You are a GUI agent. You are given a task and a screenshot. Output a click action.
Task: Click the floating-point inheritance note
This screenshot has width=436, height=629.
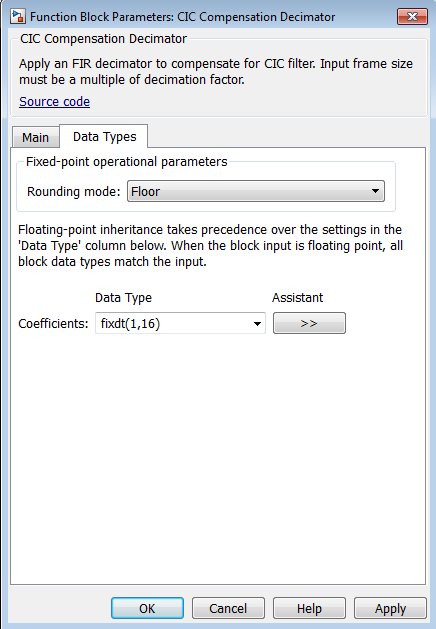coord(211,246)
